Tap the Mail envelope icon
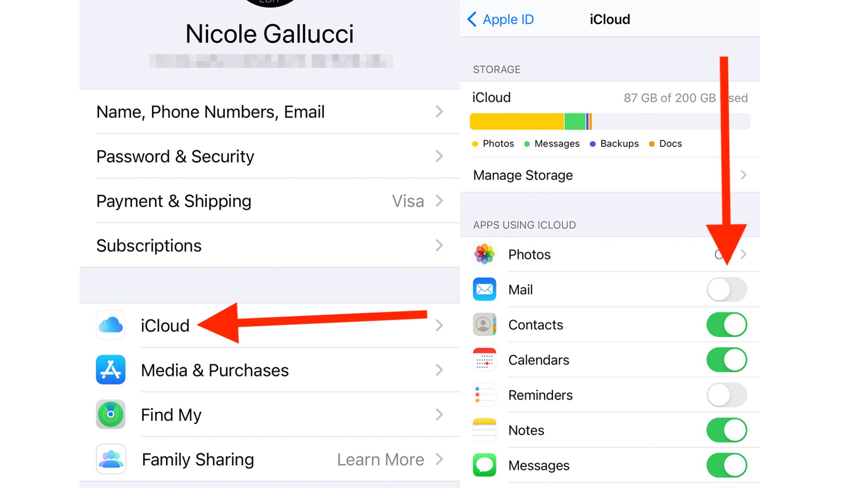 pos(484,289)
